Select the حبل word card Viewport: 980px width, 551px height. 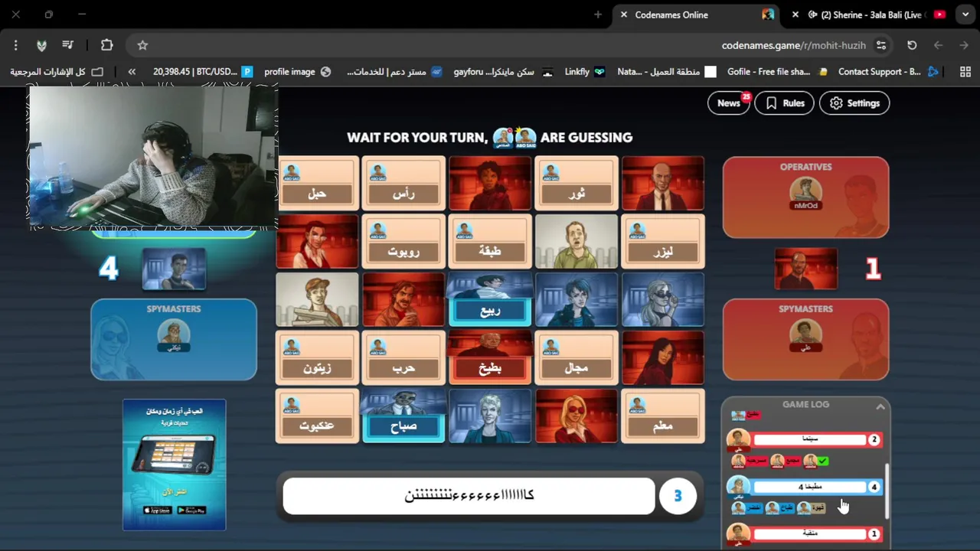317,184
